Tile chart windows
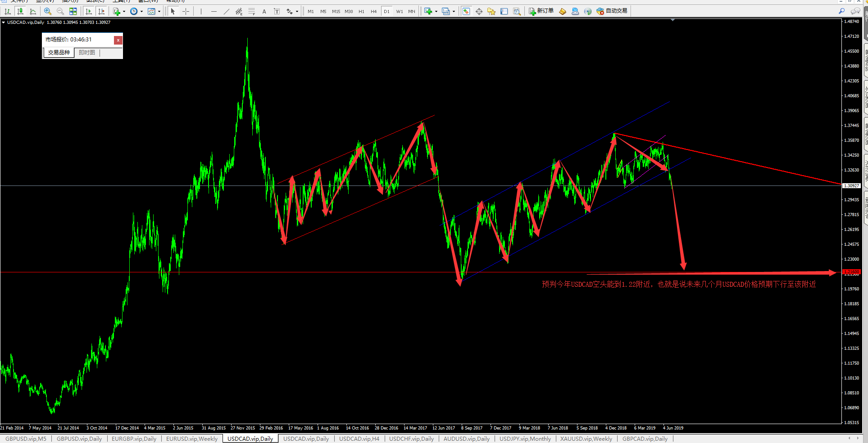 click(x=73, y=11)
